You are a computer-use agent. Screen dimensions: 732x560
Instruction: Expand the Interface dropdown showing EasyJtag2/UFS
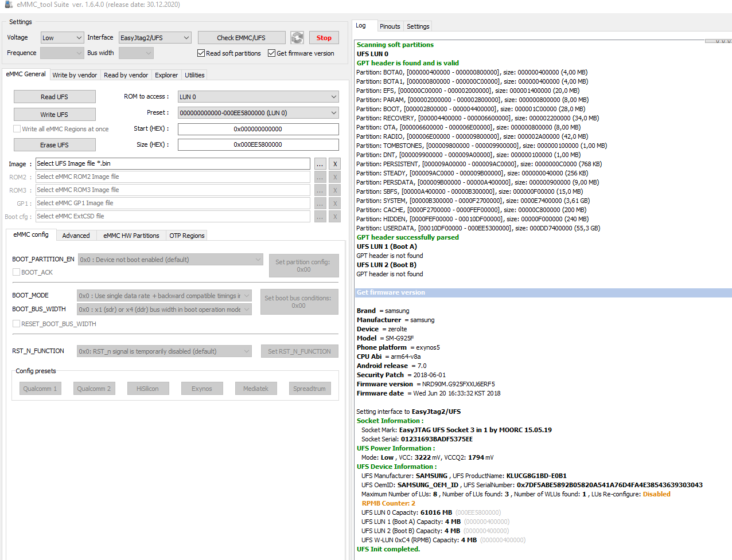[x=154, y=38]
